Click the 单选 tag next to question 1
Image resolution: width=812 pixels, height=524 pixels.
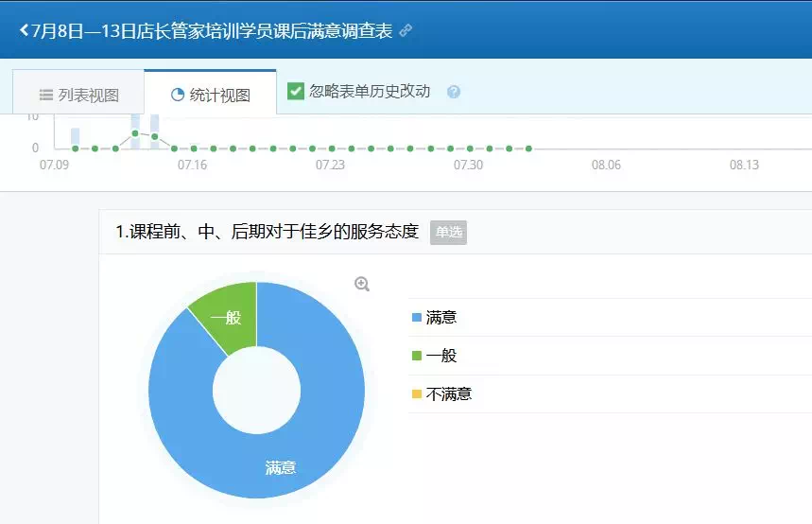click(448, 233)
